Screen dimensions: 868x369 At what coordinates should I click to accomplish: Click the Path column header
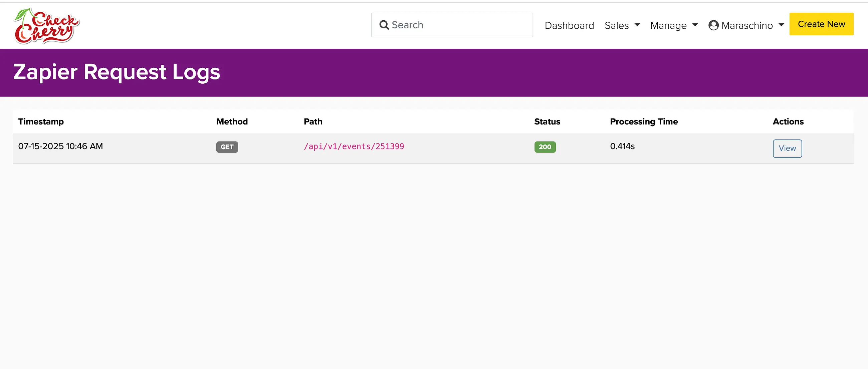tap(313, 121)
